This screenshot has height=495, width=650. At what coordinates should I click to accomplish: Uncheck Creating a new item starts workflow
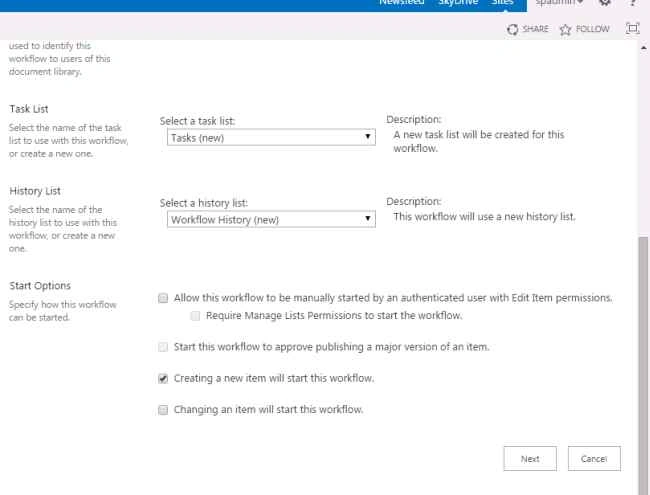(163, 378)
